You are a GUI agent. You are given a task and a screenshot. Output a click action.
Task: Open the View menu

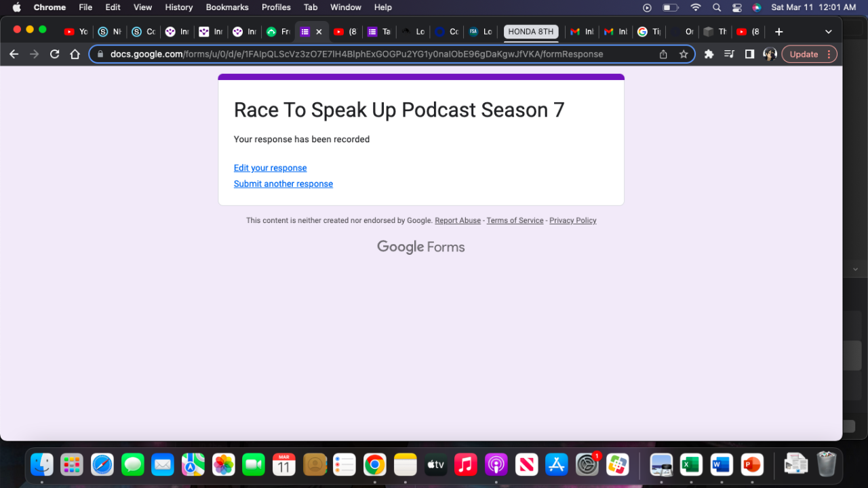pos(142,7)
